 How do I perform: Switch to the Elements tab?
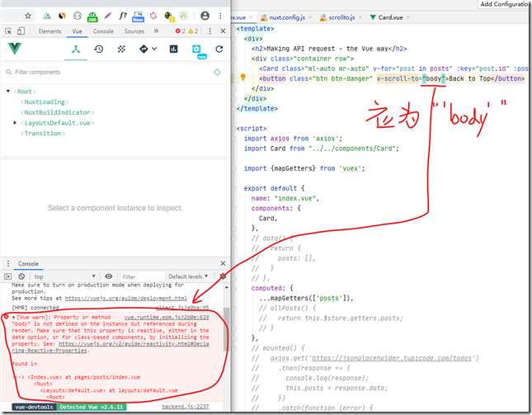tap(49, 31)
